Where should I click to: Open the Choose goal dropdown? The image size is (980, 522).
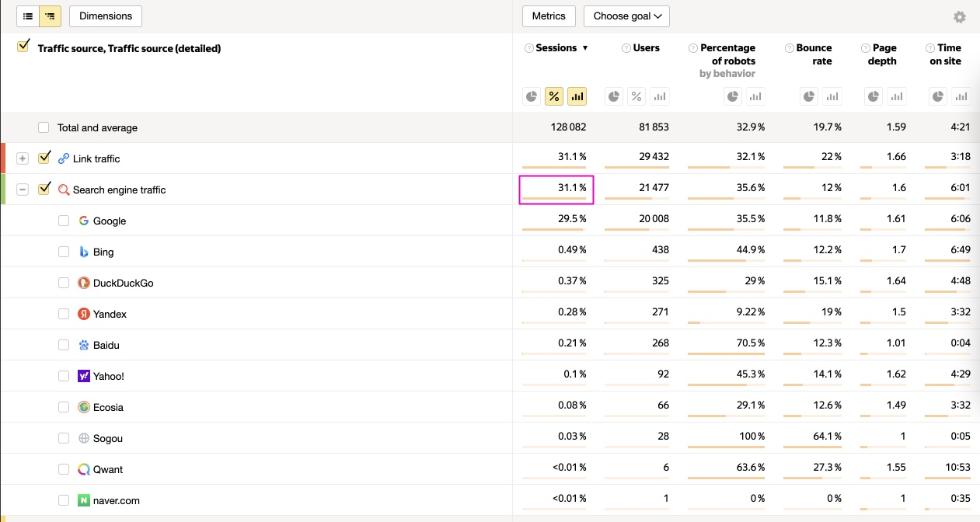pos(626,16)
